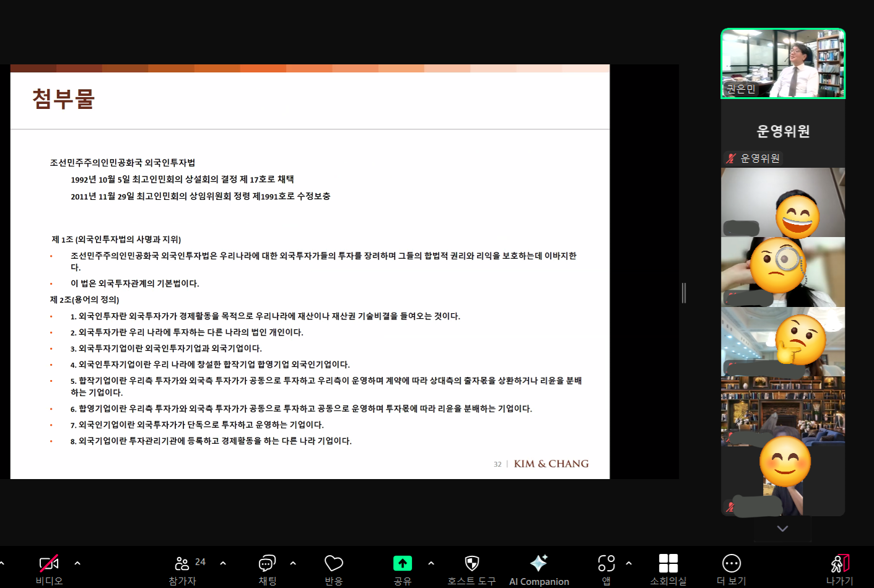Select the thinking emoji participant video tile
874x588 pixels.
[783, 341]
